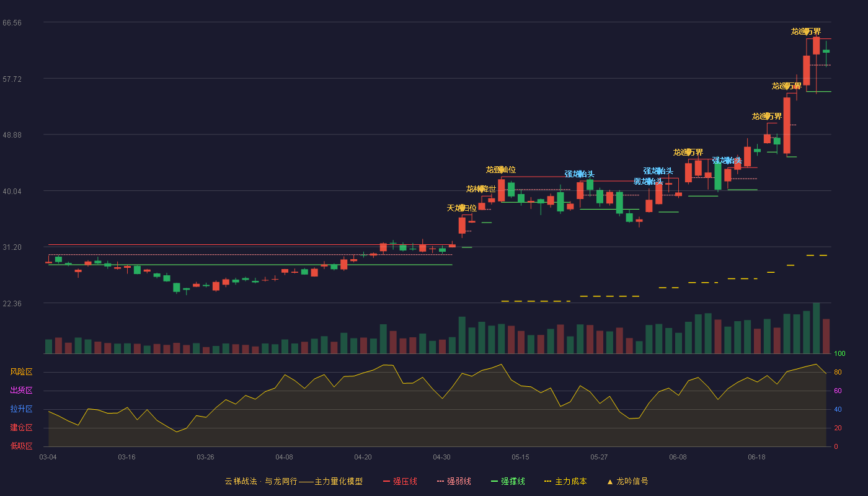
Task: Click the 风险区 zone label
Action: tap(21, 372)
